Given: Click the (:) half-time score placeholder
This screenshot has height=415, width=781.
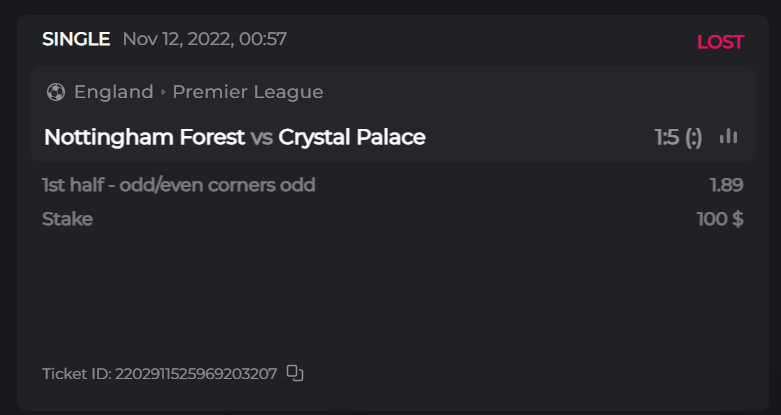Looking at the screenshot, I should point(694,137).
